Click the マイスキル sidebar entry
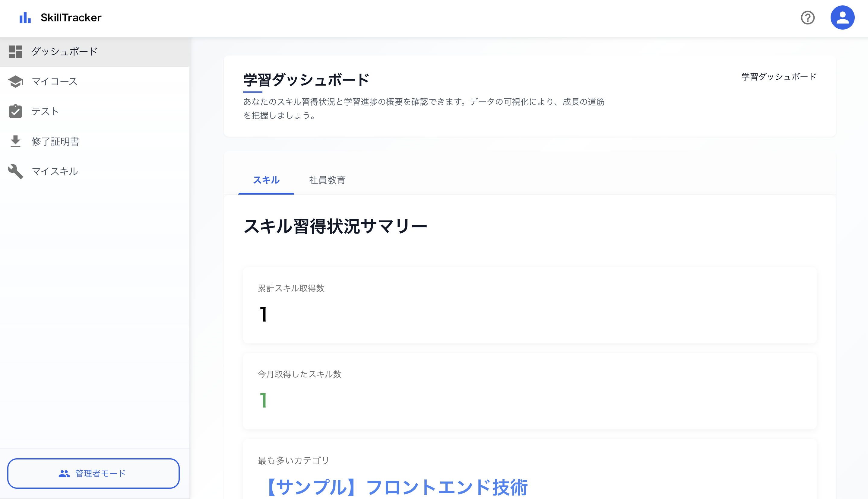The height and width of the screenshot is (499, 868). (54, 171)
